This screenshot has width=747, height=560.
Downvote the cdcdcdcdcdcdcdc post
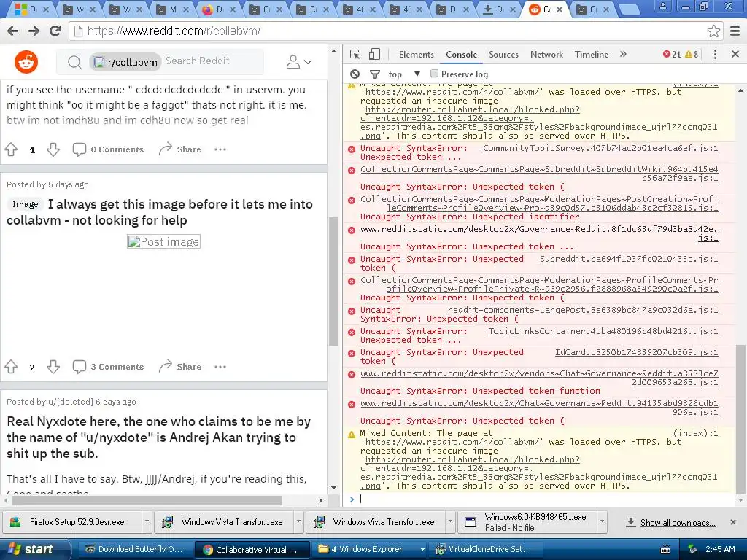pos(53,149)
